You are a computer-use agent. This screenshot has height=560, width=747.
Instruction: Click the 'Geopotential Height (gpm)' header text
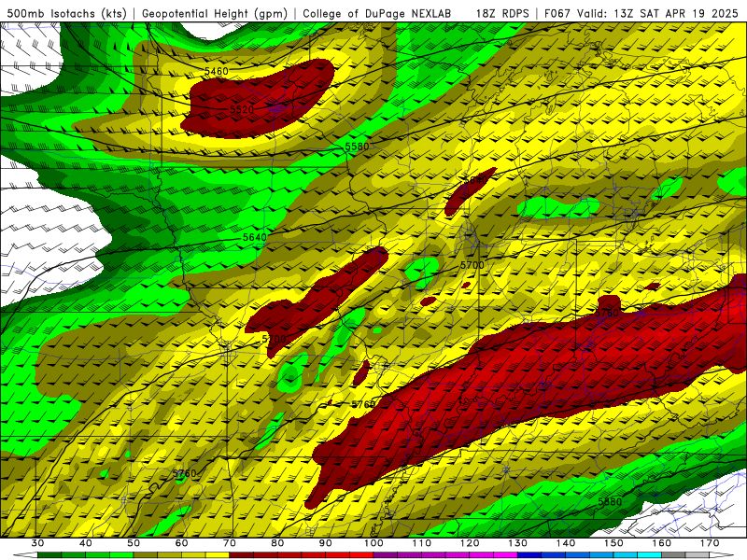pos(215,13)
